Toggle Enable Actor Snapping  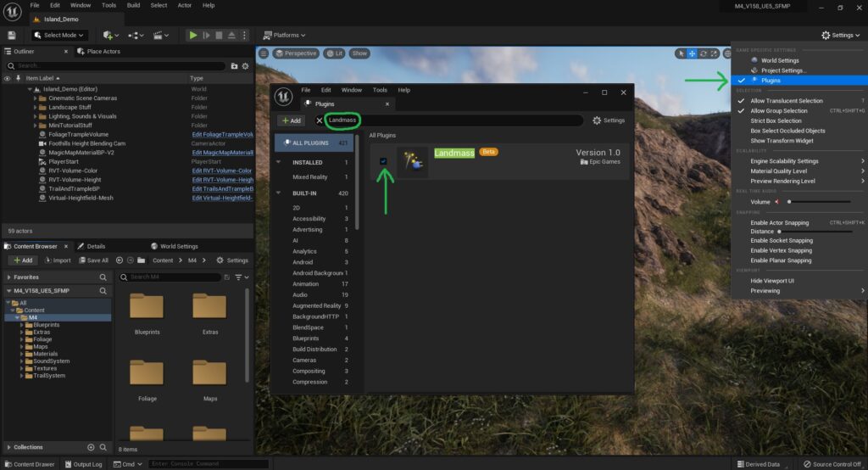click(x=780, y=223)
